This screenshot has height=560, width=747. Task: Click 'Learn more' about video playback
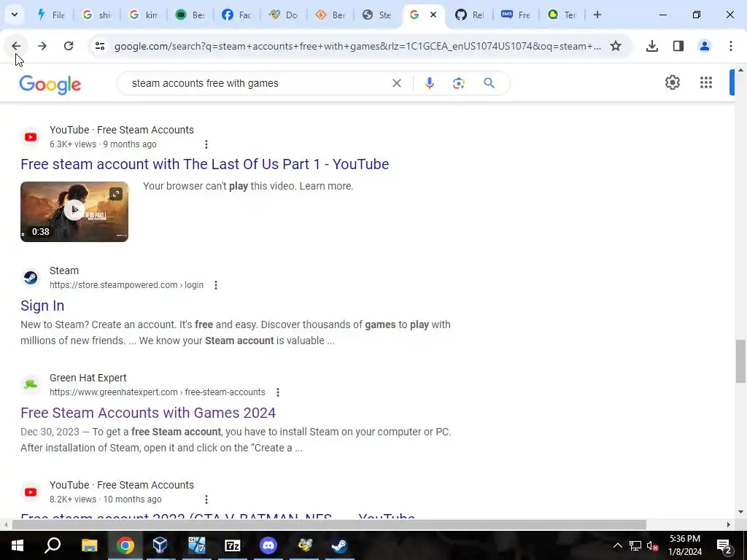(x=325, y=186)
